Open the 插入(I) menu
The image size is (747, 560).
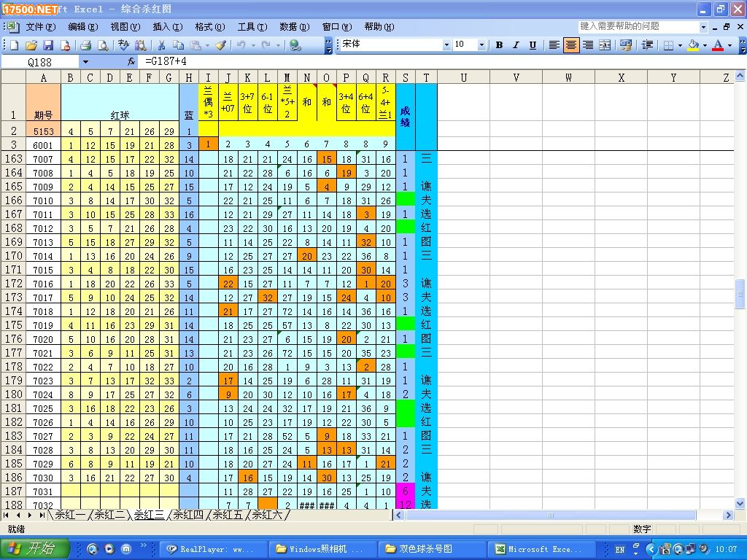pyautogui.click(x=168, y=27)
